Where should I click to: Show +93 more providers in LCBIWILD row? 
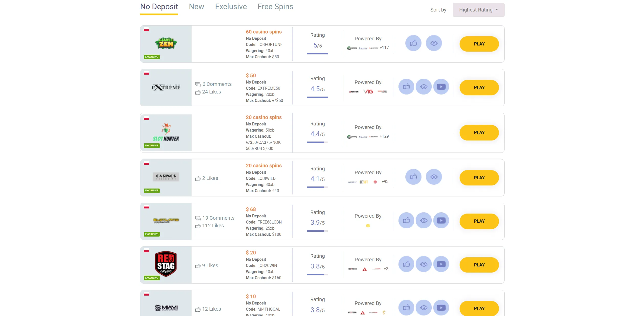point(385,181)
